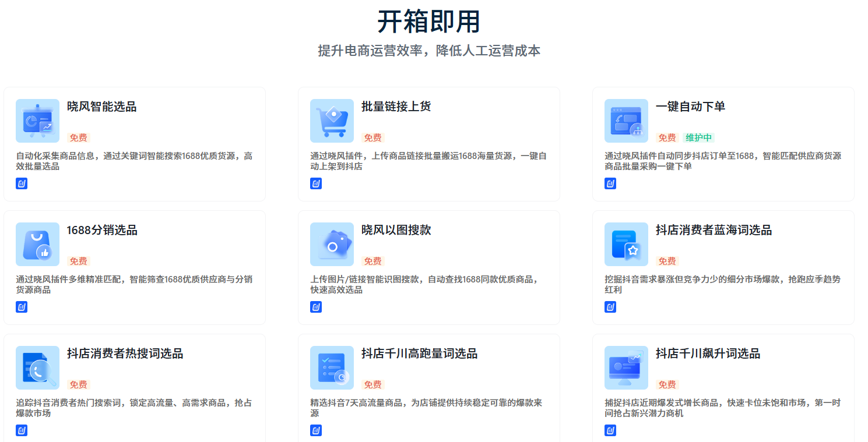Click the 免费 tag under 一键自动下单
Image resolution: width=868 pixels, height=442 pixels.
[x=667, y=138]
